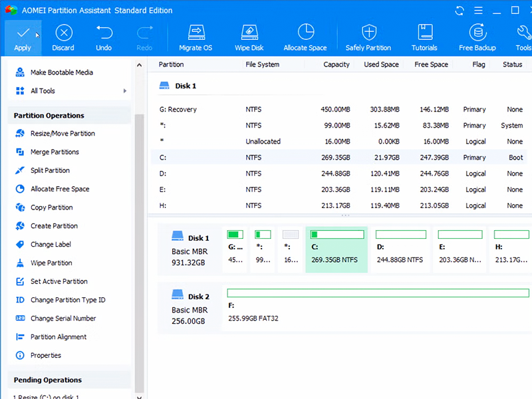The width and height of the screenshot is (532, 399).
Task: Click the title bar dropdown menu icon
Action: point(477,11)
